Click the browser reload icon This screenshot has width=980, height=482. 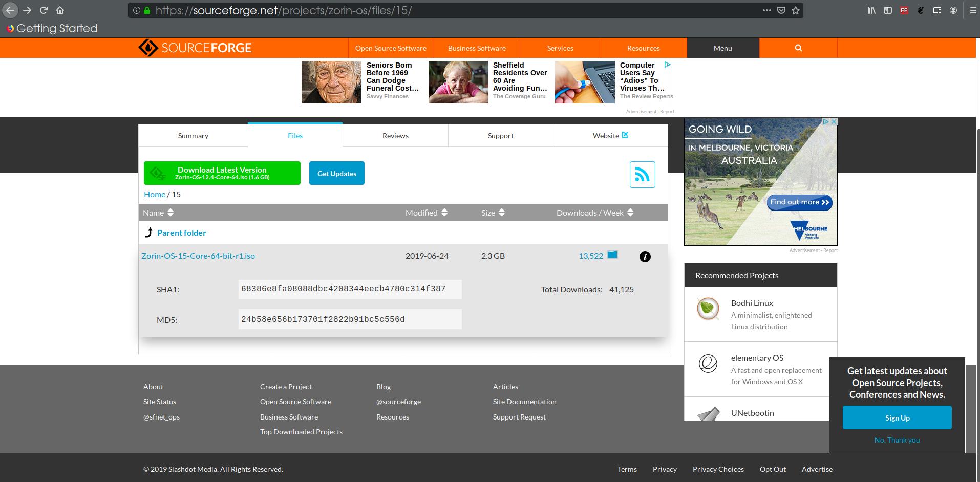point(44,10)
